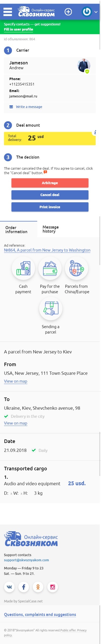Click the red Arbitrage button
Viewport: 101px width, 644px height.
tap(50, 183)
